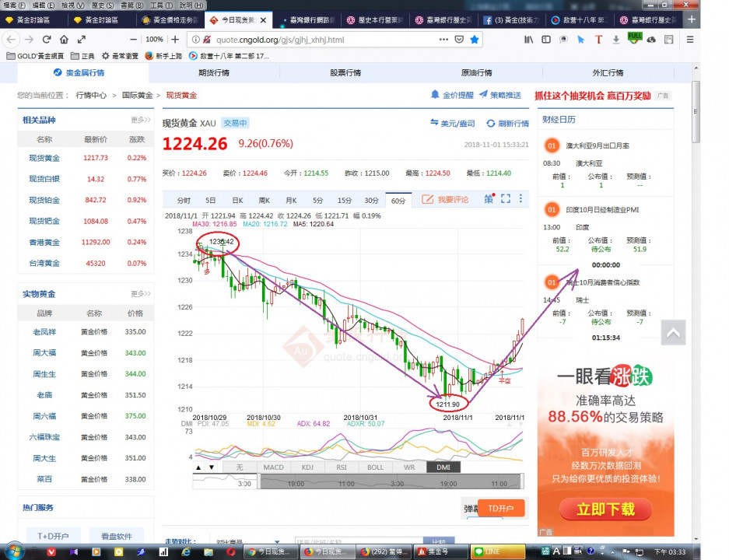Select the 30分 chart tab
Viewport: 729px width, 560px height.
point(371,201)
